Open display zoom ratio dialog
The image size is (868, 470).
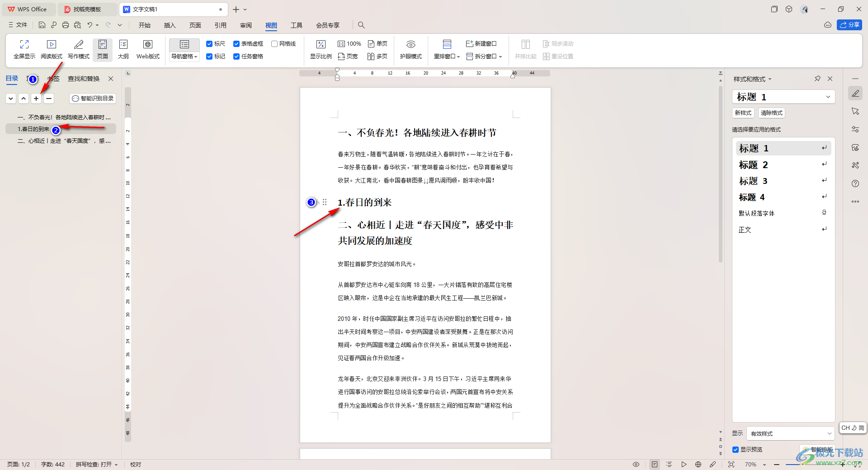pyautogui.click(x=321, y=49)
